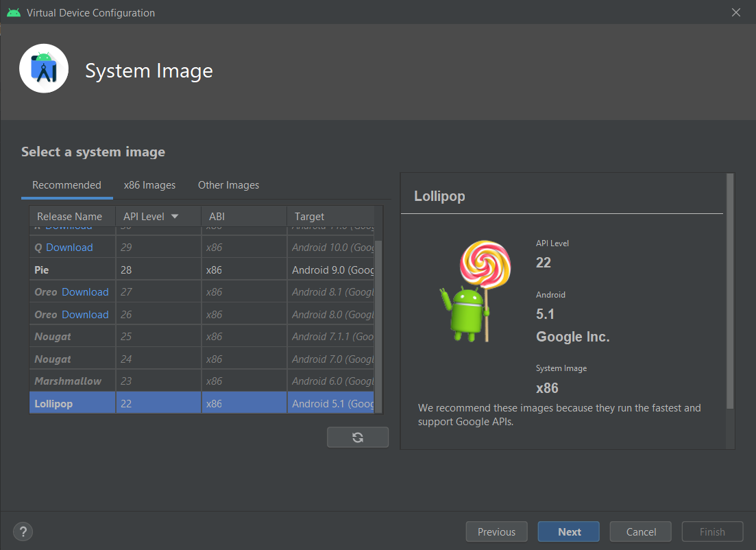Click the Select a system image heading

coord(93,152)
